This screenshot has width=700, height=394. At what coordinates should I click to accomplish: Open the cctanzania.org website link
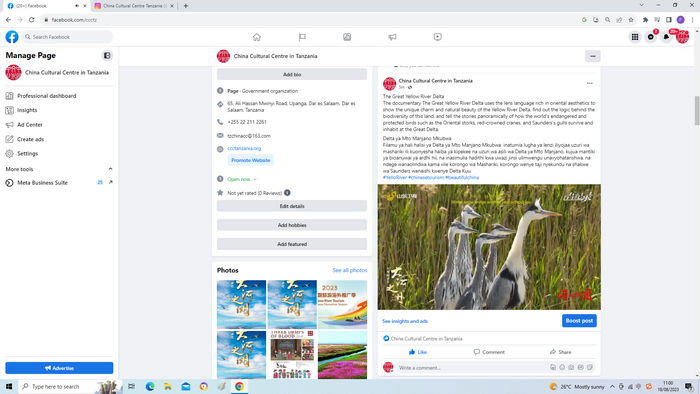pos(244,148)
